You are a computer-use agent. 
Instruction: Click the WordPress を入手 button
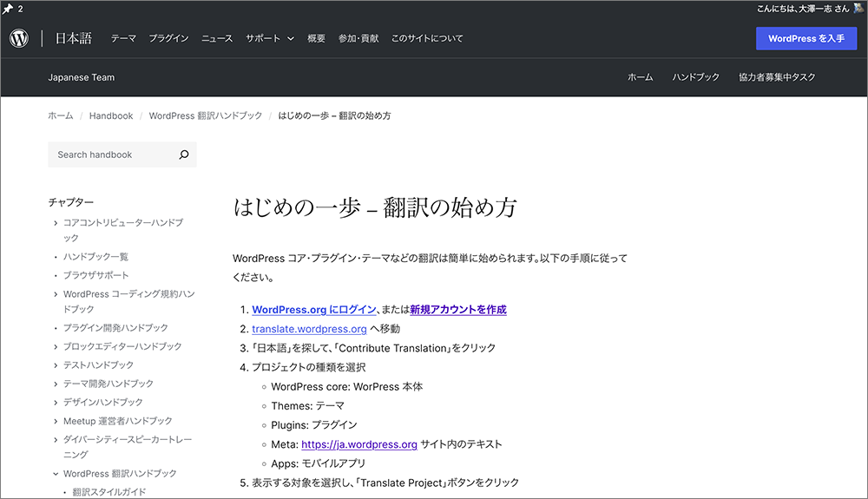(806, 38)
